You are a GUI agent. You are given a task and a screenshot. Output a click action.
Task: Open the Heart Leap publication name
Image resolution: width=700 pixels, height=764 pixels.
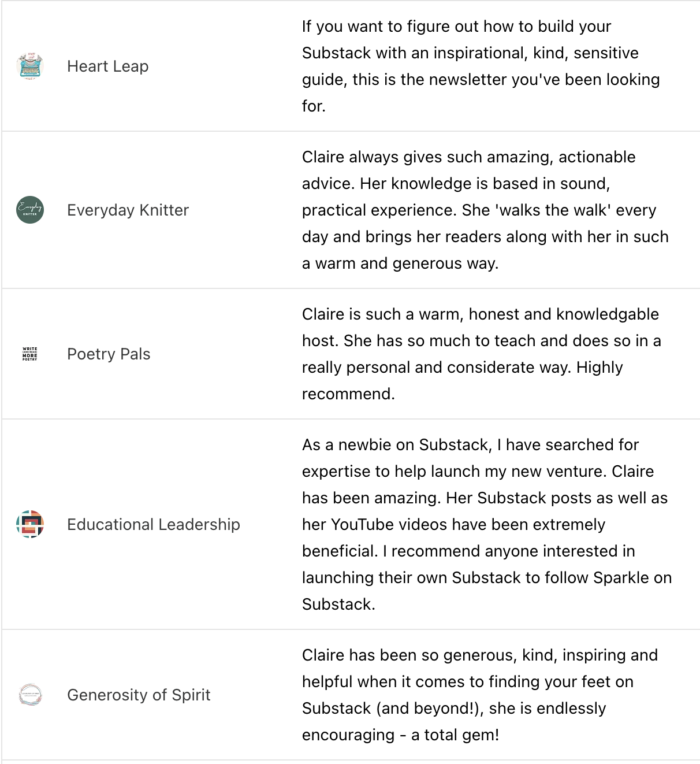tap(108, 66)
